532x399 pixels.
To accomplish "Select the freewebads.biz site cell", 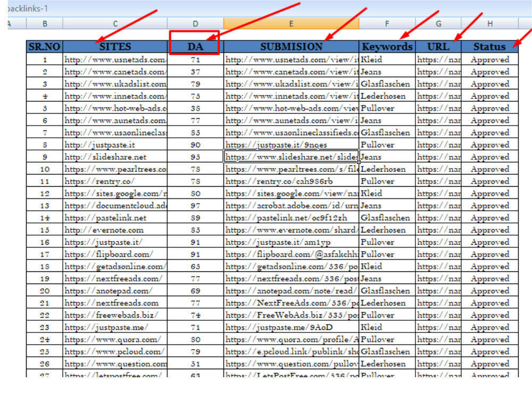I will coord(115,315).
